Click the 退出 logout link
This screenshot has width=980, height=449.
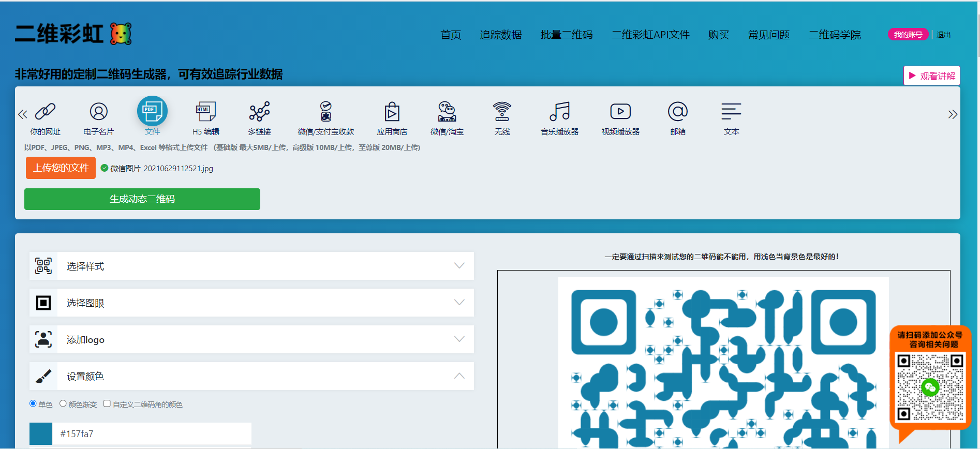tap(944, 35)
